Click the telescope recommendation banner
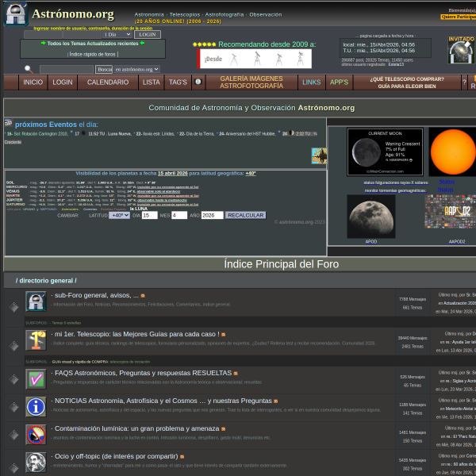 [255, 59]
